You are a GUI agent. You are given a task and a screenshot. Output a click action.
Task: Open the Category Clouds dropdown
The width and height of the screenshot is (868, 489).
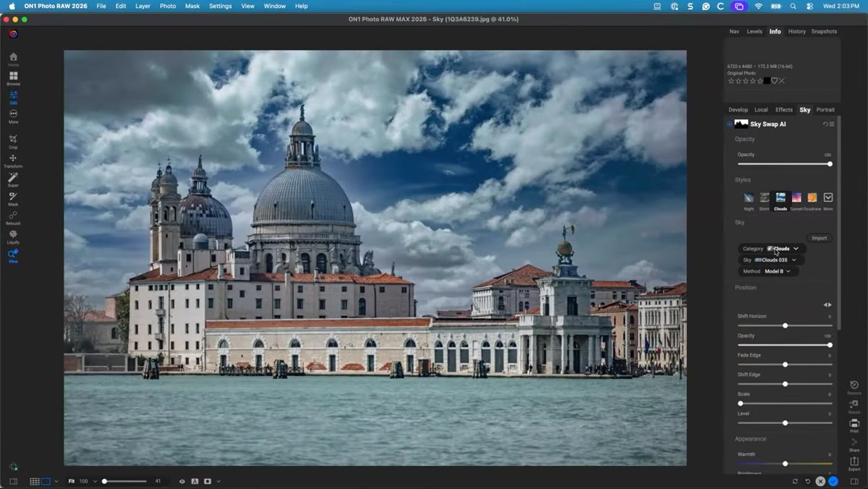coord(771,249)
